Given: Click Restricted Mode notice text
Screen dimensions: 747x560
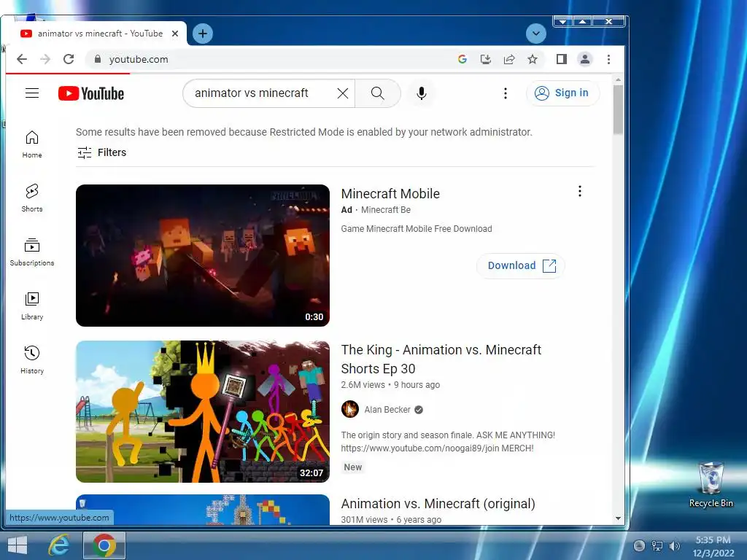Looking at the screenshot, I should (x=304, y=132).
